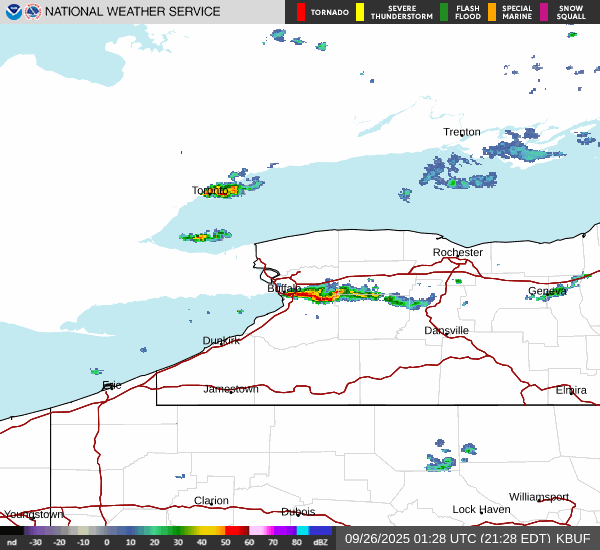Click the magenta Snow Squall legend swatch
The image size is (600, 550).
click(x=544, y=12)
